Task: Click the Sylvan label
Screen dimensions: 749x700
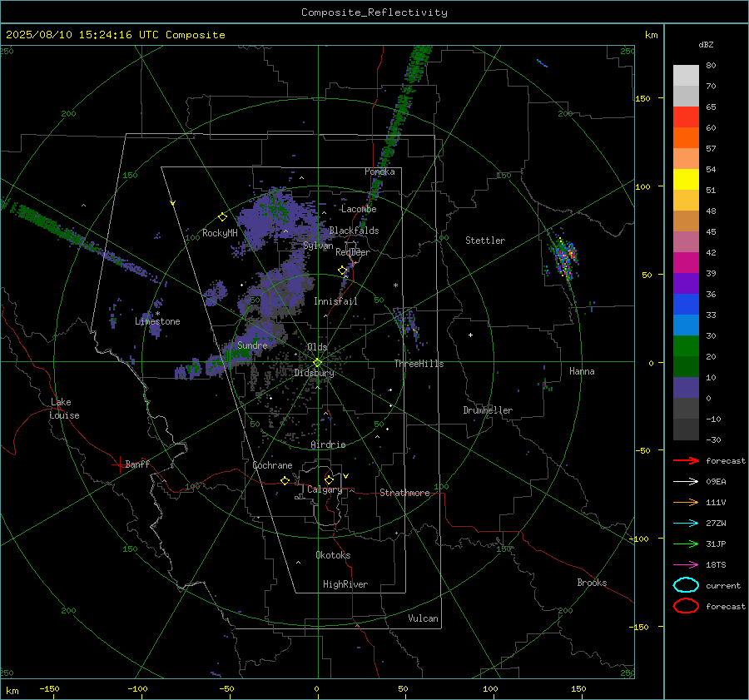Action: 318,246
